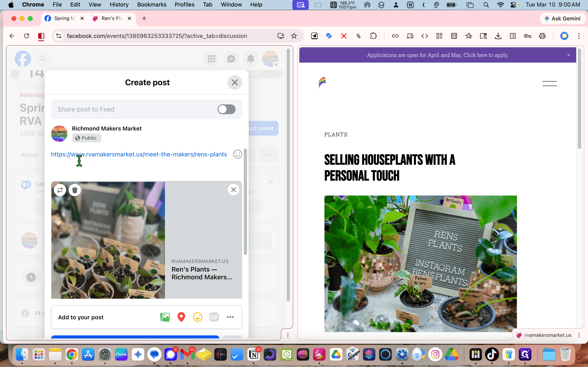This screenshot has width=588, height=367.
Task: Add a check-in location pin
Action: tap(181, 317)
